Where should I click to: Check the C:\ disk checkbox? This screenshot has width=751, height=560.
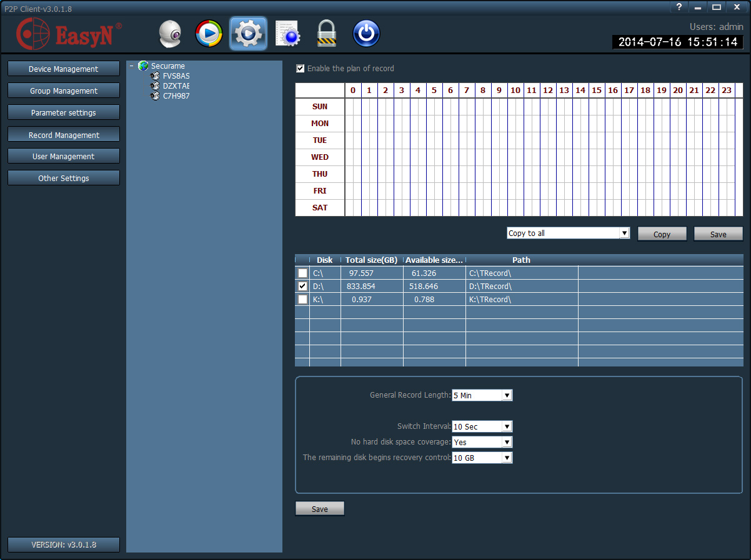302,273
